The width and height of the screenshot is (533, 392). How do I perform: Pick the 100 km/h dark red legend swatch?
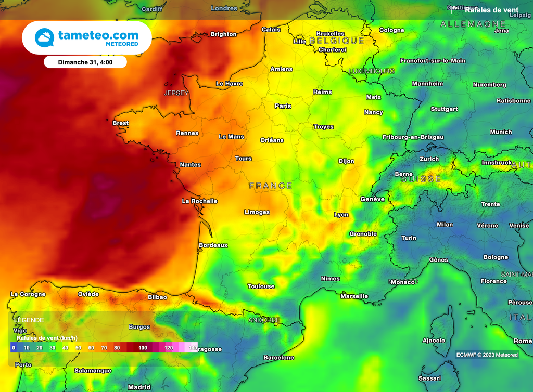(143, 347)
